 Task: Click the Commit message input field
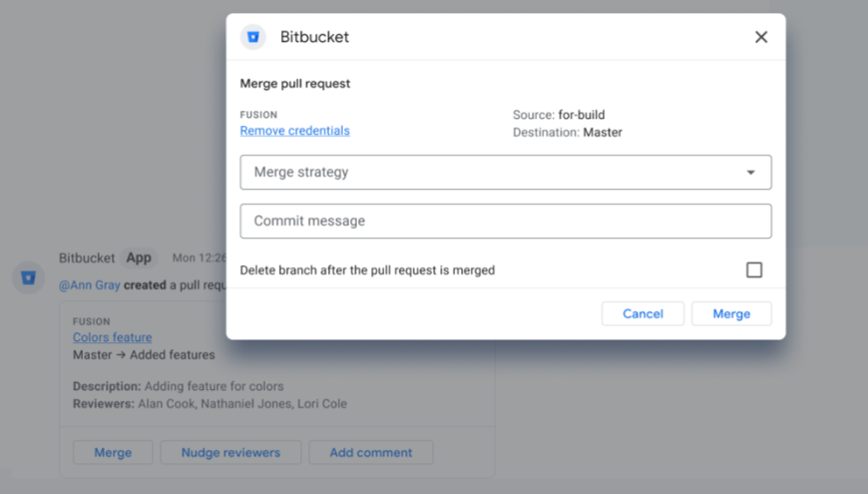point(505,221)
